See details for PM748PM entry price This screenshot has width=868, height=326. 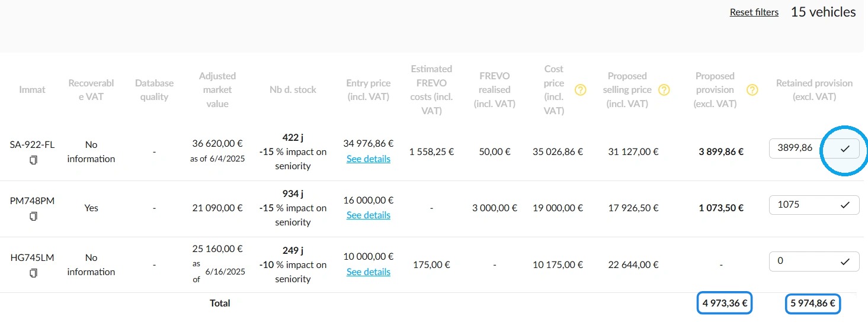click(x=369, y=215)
